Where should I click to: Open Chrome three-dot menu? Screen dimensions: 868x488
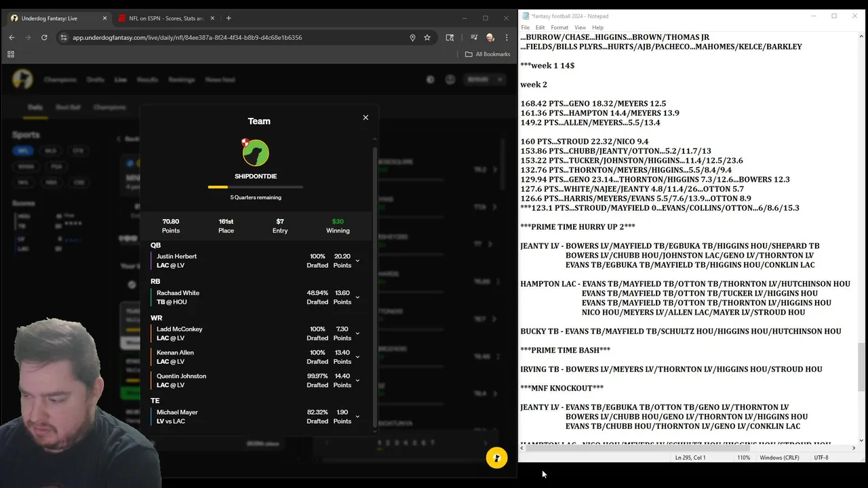(x=507, y=37)
